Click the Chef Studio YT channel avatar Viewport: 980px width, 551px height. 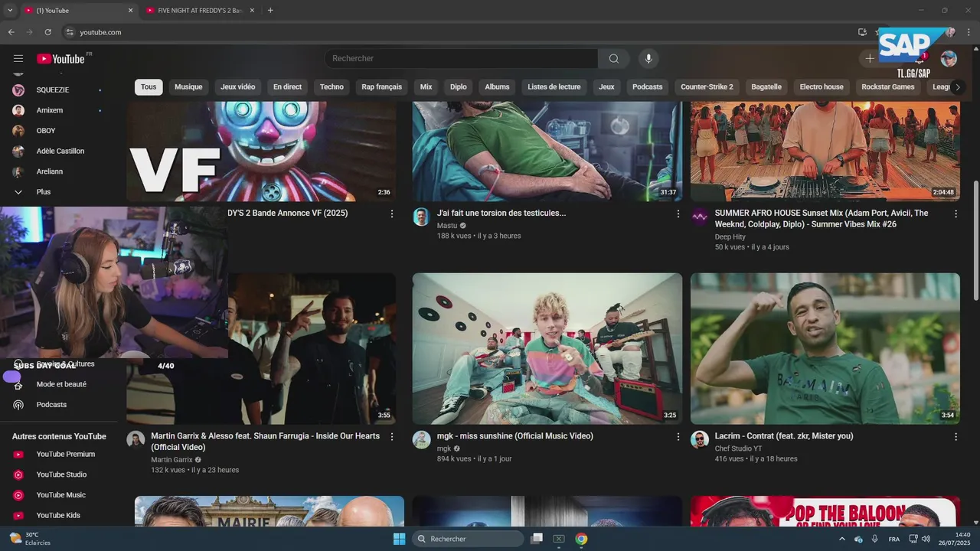[699, 439]
